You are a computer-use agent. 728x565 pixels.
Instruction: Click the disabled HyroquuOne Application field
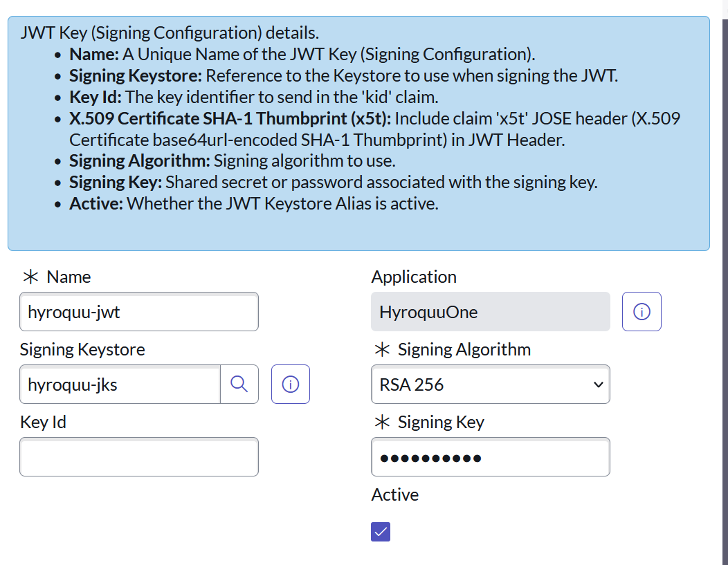(490, 311)
